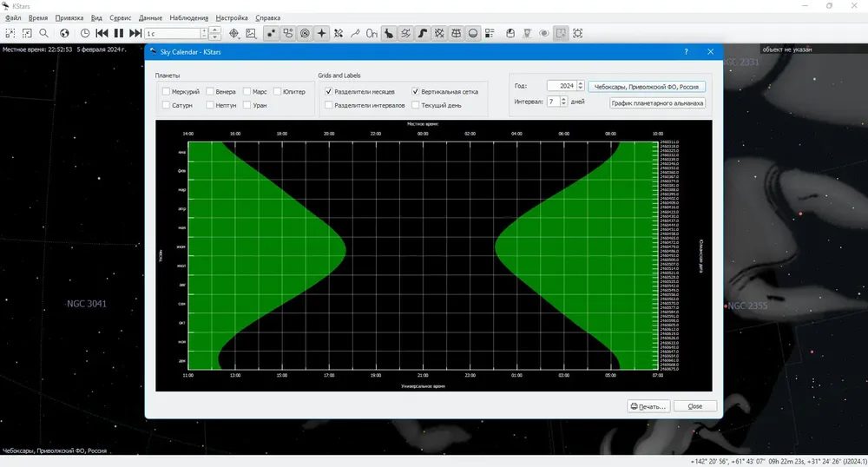Open image overlay dropdown in toolbar
Viewport: 868px width, 467px height.
(x=252, y=33)
